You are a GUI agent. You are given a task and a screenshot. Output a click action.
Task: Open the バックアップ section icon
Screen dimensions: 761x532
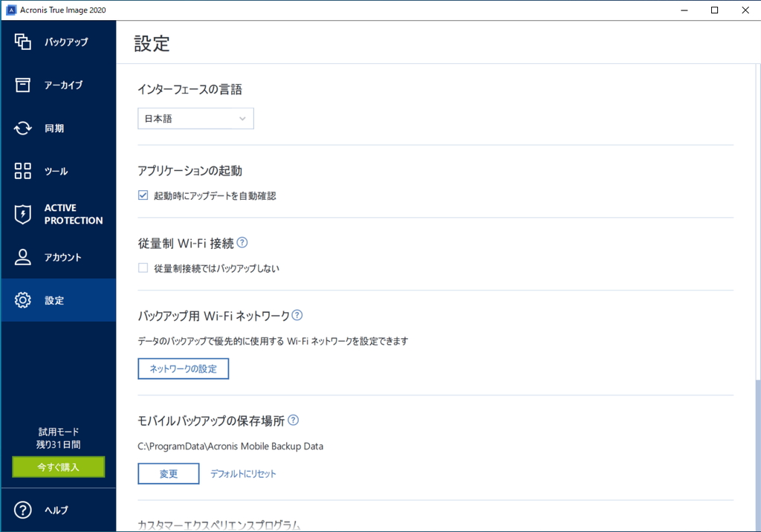(x=23, y=42)
